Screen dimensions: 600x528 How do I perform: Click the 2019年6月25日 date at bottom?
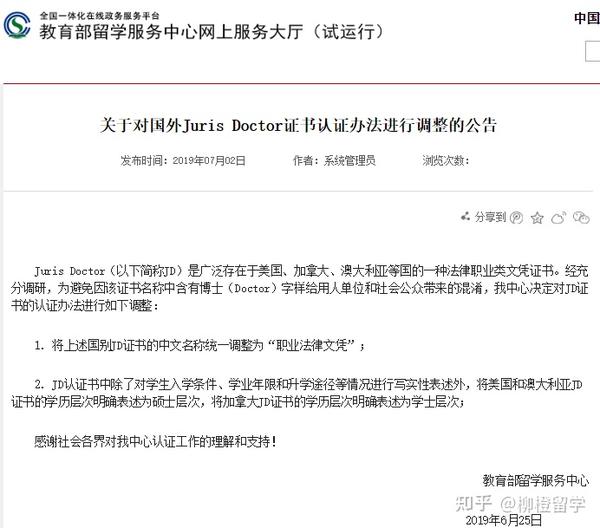(504, 520)
